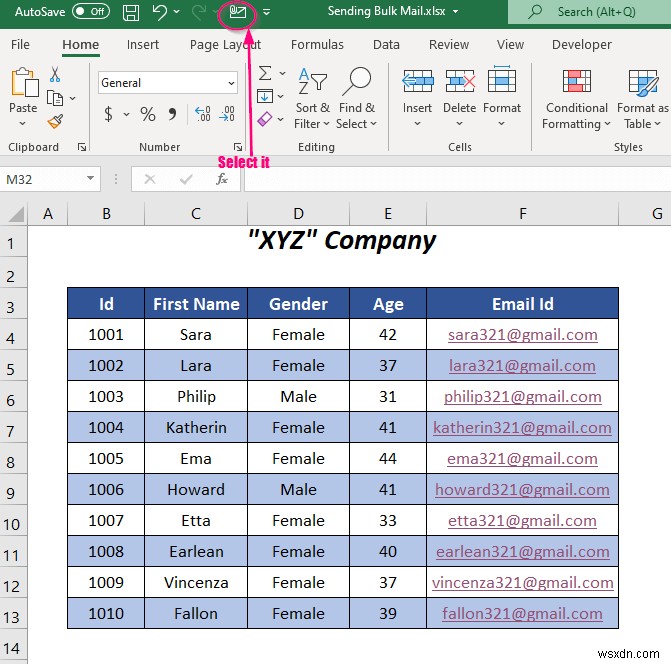
Task: Select cell with Id 1005
Action: pyautogui.click(x=106, y=459)
